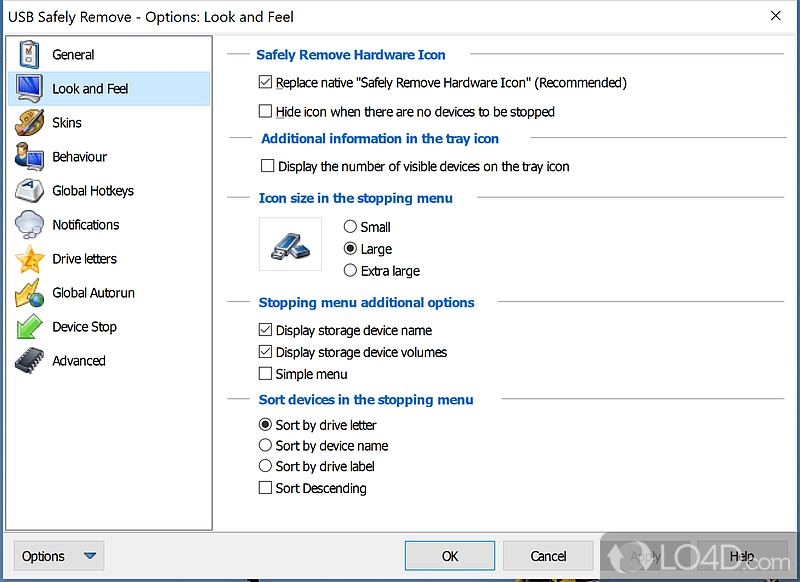This screenshot has height=582, width=800.
Task: Open Global Hotkeys settings icon
Action: (31, 190)
